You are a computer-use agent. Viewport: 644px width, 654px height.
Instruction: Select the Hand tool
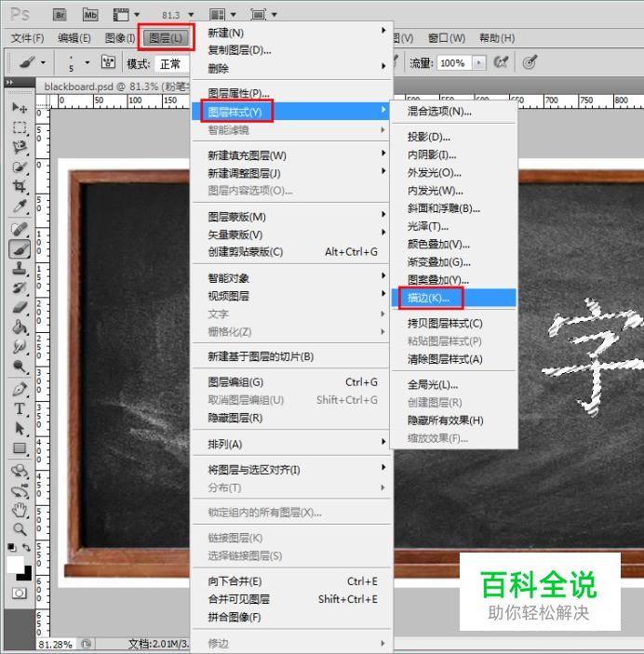pyautogui.click(x=20, y=510)
